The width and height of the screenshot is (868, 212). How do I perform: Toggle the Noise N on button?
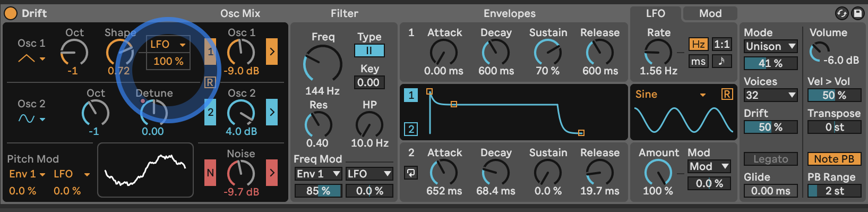coord(210,173)
